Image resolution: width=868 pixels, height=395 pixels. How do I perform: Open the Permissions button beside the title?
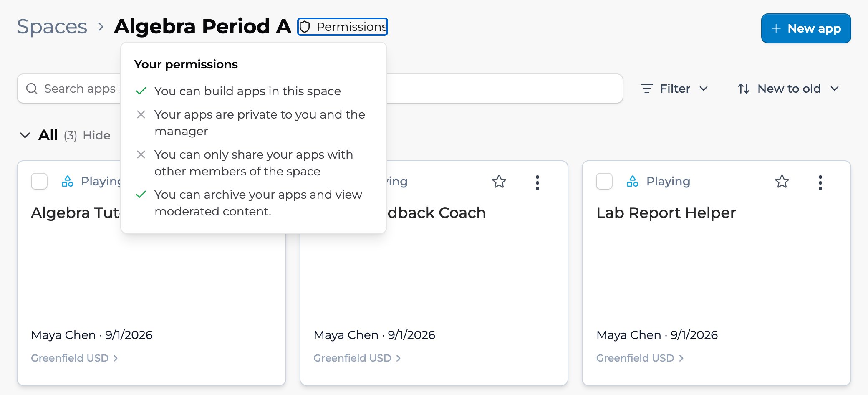pyautogui.click(x=343, y=27)
